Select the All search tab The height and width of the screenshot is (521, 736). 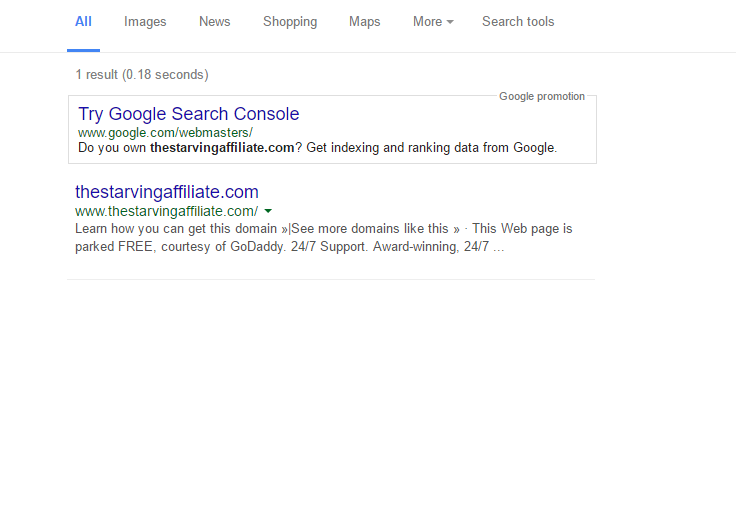pos(83,22)
